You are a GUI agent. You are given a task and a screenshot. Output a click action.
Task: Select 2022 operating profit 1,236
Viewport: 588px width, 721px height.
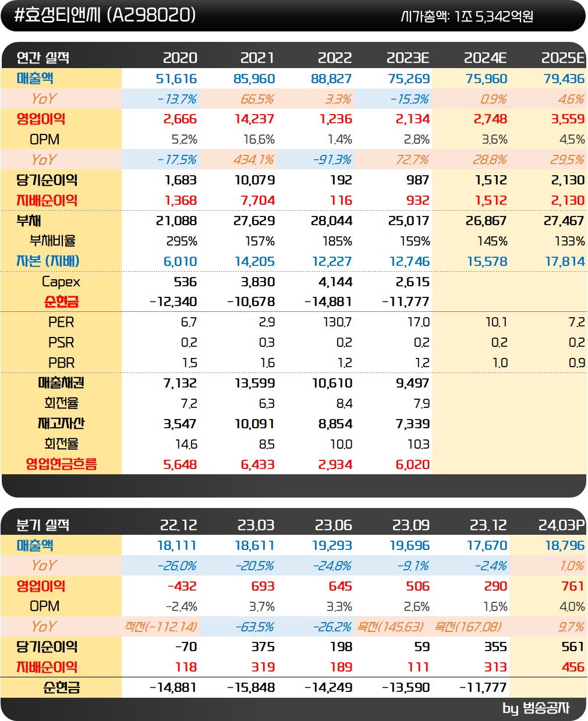(x=336, y=119)
